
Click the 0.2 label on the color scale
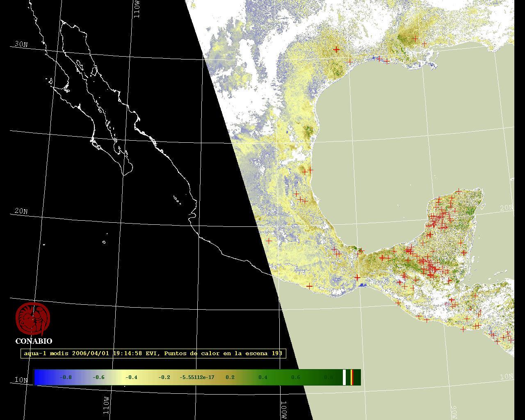pyautogui.click(x=230, y=377)
